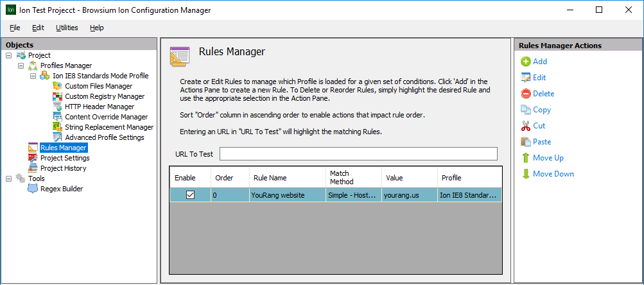
Task: Collapse the Project tree node
Action: pos(8,55)
